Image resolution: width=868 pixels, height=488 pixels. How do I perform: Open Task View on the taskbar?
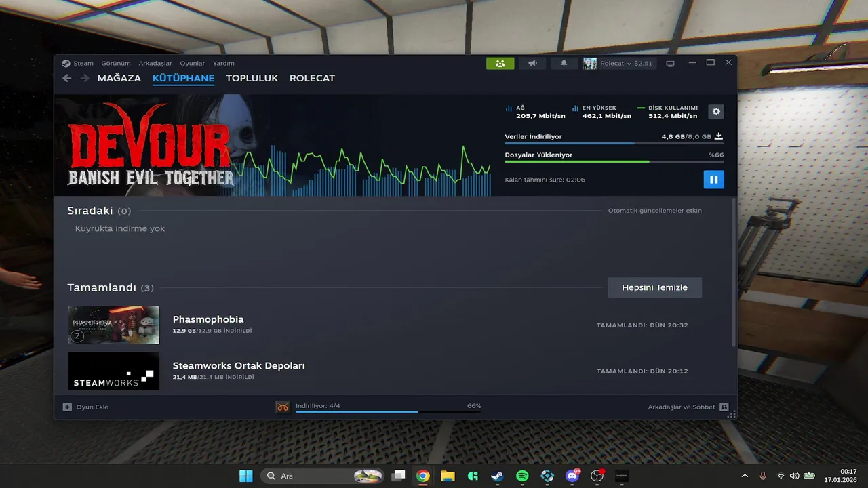[398, 476]
